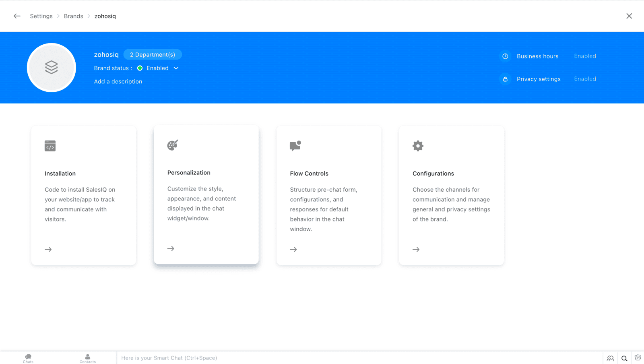Screen dimensions: 644x364
Task: Go back using the left arrow
Action: [x=17, y=16]
